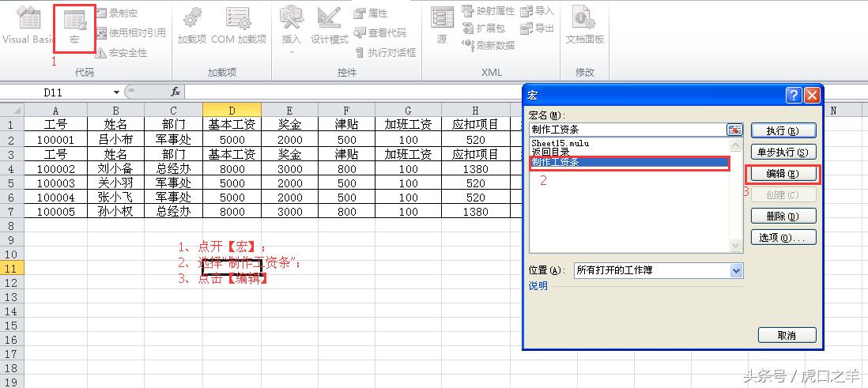868x388 pixels.
Task: Open 宏安全性 (Macro Security)
Action: coord(121,53)
